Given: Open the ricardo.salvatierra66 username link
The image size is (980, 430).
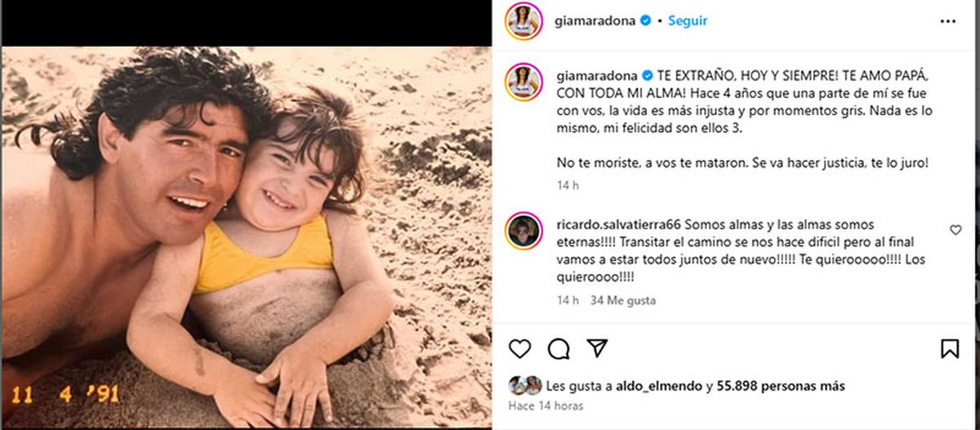Looking at the screenshot, I should pyautogui.click(x=618, y=224).
